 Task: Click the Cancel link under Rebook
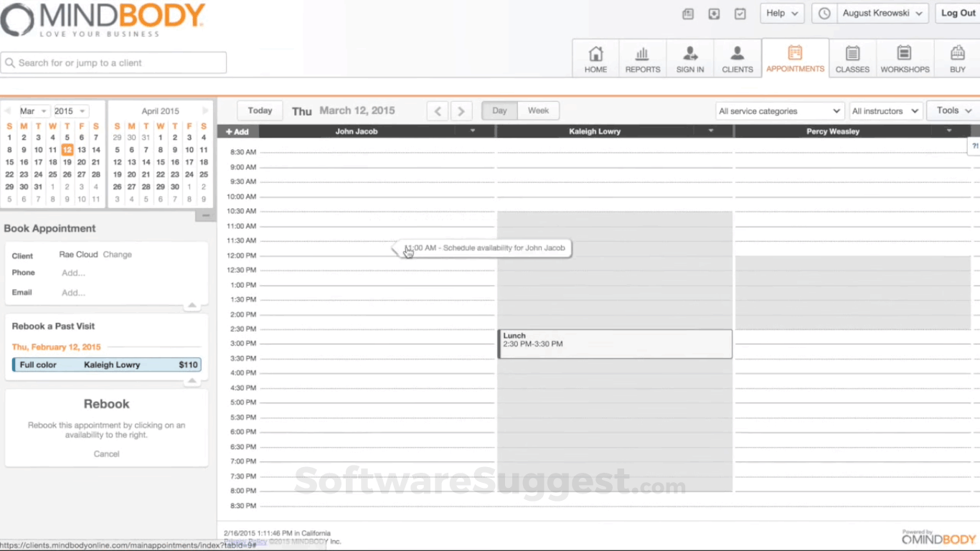[x=106, y=453]
